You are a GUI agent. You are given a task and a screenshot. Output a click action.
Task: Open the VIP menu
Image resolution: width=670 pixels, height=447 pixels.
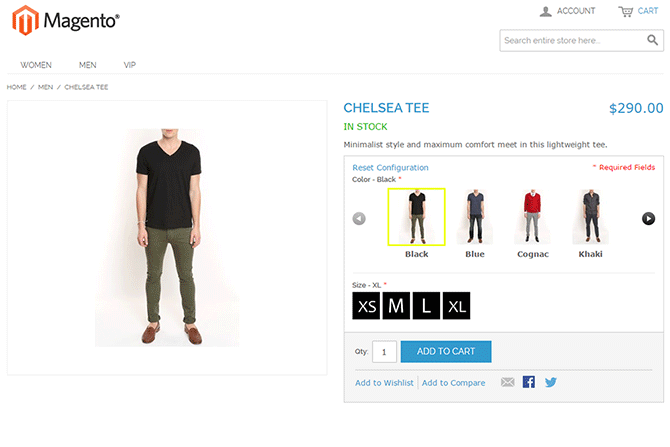129,65
